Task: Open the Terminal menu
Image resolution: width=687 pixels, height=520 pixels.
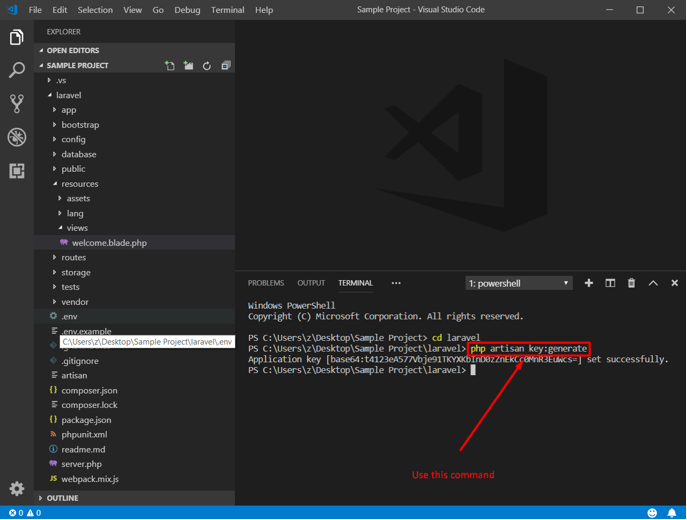Action: pos(228,10)
